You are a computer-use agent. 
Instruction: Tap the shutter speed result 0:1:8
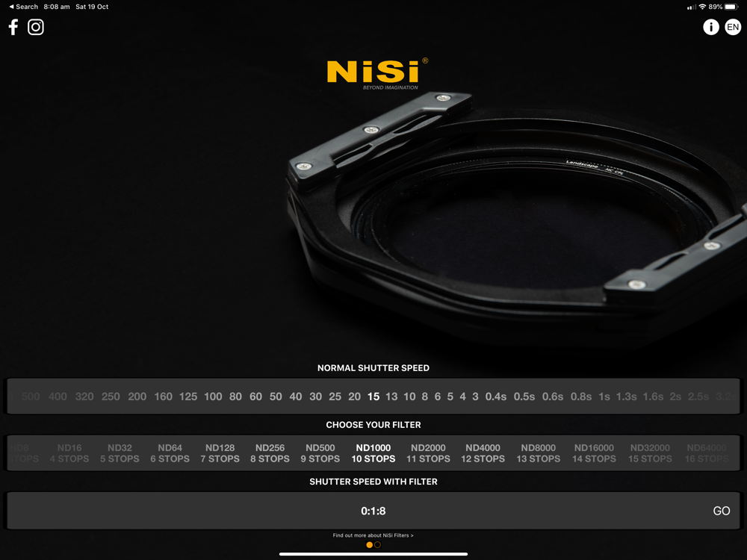373,511
